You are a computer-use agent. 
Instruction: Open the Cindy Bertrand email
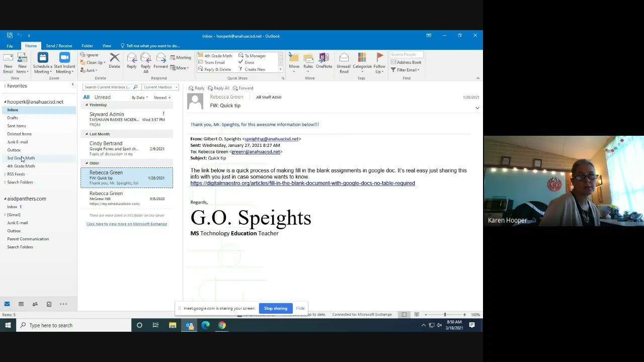click(x=127, y=148)
